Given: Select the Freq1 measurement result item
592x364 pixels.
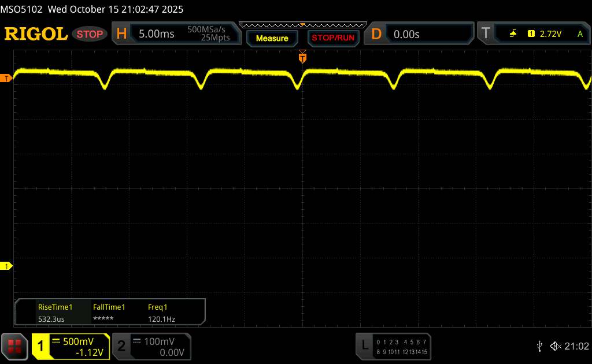Looking at the screenshot, I should click(x=161, y=313).
